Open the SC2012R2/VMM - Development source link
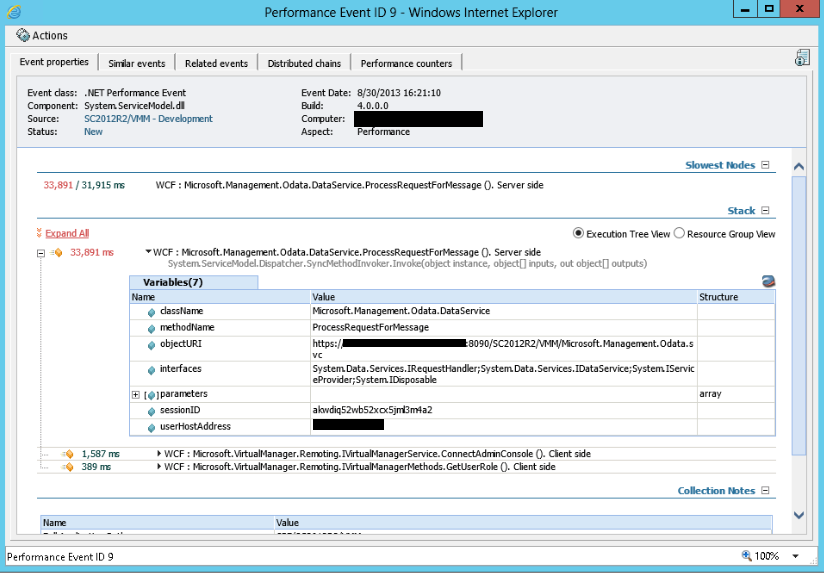The width and height of the screenshot is (824, 573). [x=148, y=119]
